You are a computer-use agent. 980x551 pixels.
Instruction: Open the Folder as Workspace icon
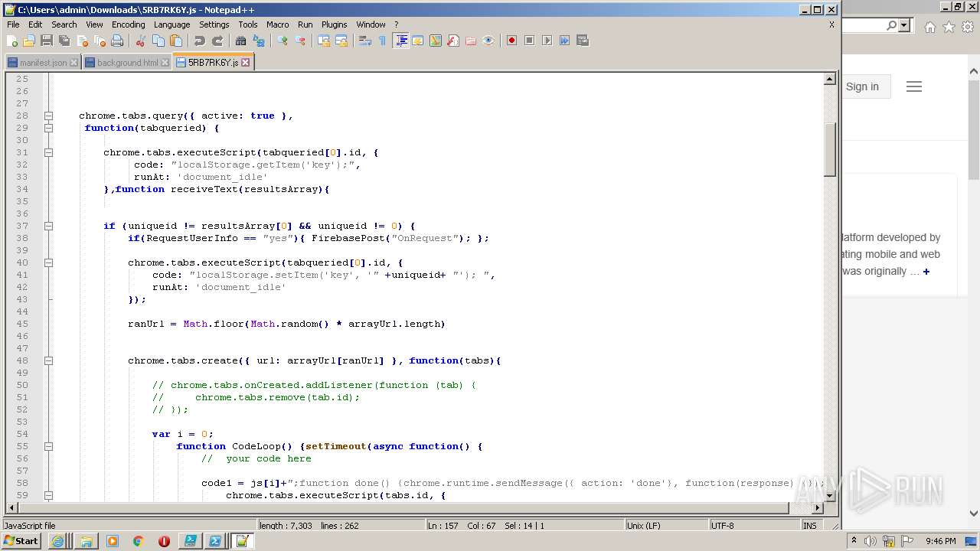pos(471,41)
